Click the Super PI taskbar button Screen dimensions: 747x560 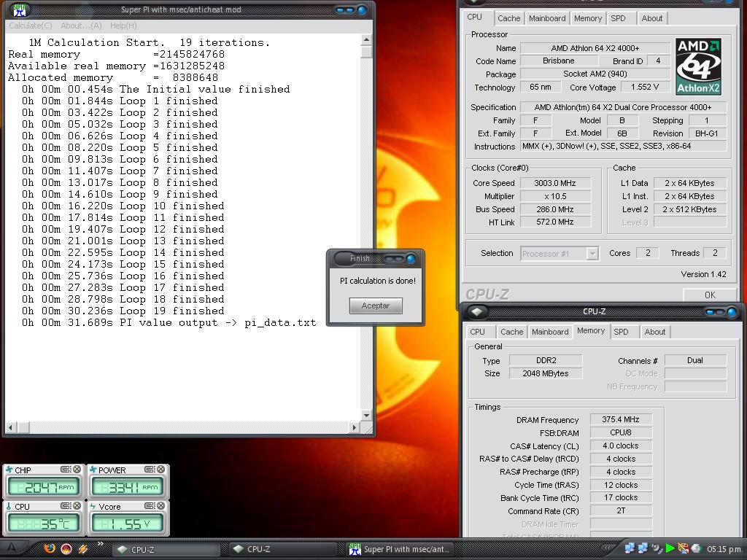pos(399,549)
